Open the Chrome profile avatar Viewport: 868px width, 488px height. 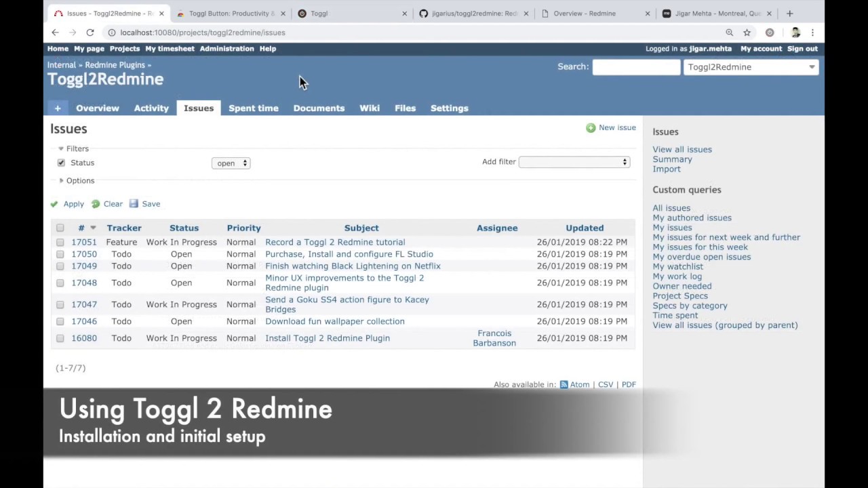click(795, 33)
